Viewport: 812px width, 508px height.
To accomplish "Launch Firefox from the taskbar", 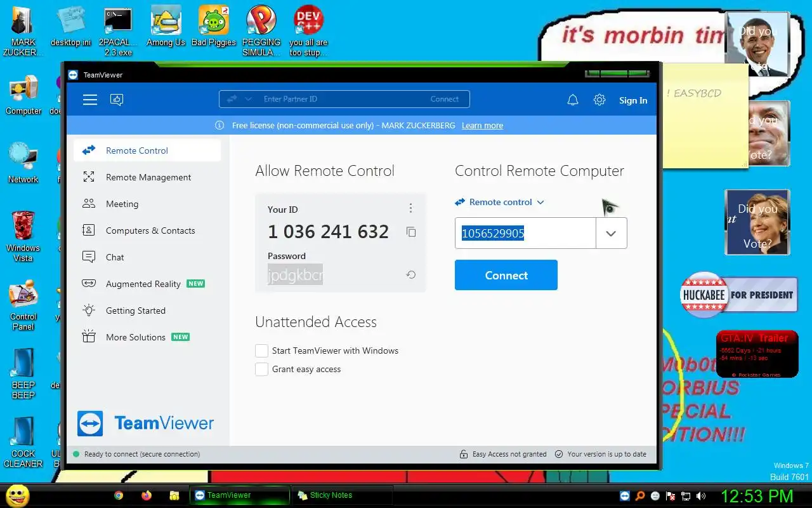I will click(x=147, y=495).
